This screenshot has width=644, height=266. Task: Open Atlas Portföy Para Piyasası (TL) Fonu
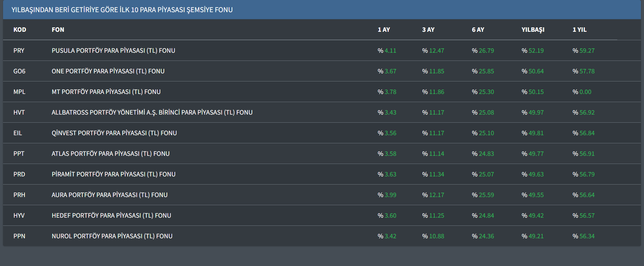click(x=111, y=154)
